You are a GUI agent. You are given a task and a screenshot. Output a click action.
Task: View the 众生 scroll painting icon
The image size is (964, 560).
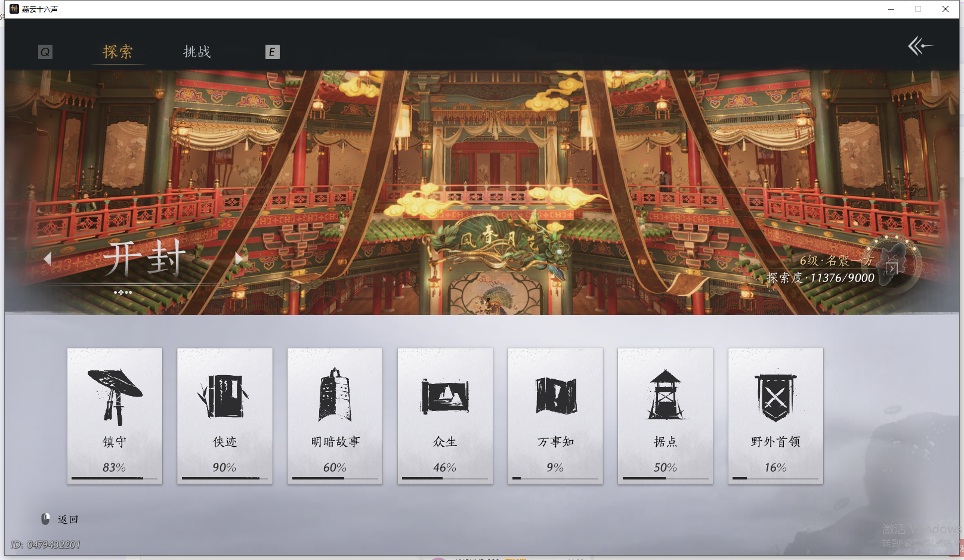[x=445, y=394]
